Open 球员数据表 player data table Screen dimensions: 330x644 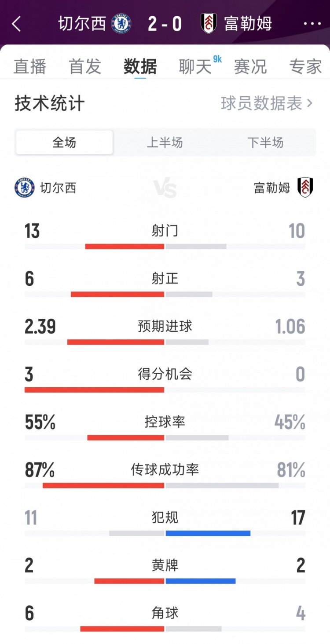point(267,104)
